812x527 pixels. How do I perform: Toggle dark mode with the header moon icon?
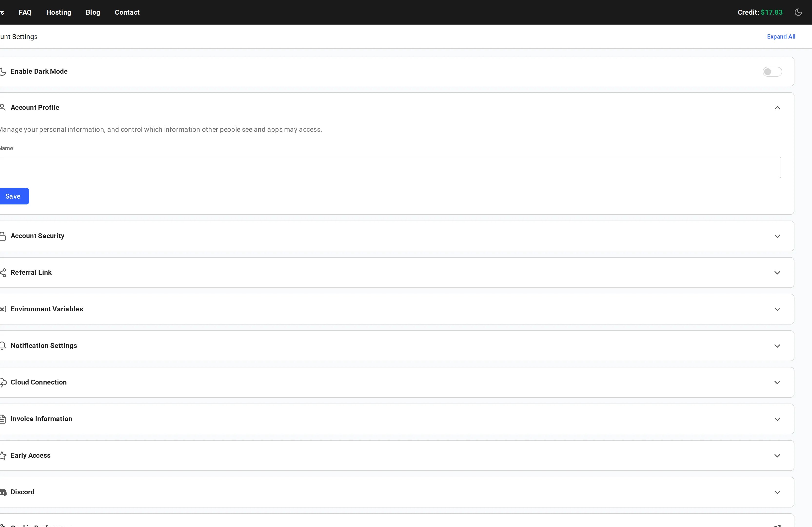click(798, 12)
